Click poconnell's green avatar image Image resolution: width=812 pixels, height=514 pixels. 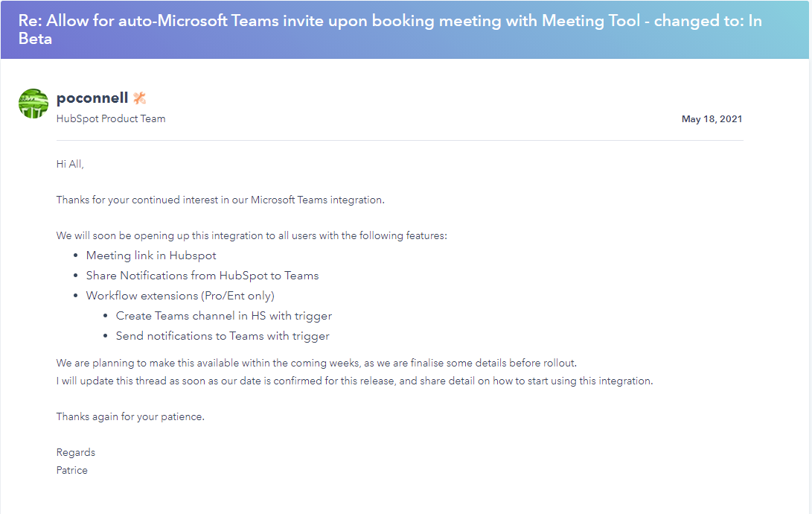[33, 104]
